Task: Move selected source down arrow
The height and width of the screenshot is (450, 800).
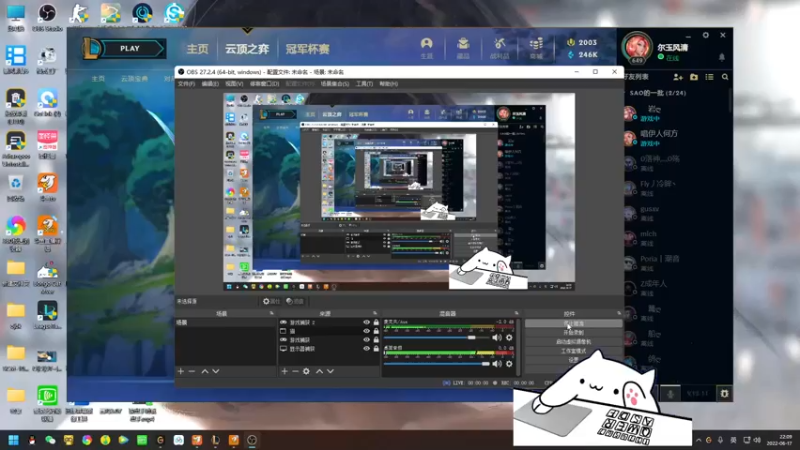Action: point(331,371)
